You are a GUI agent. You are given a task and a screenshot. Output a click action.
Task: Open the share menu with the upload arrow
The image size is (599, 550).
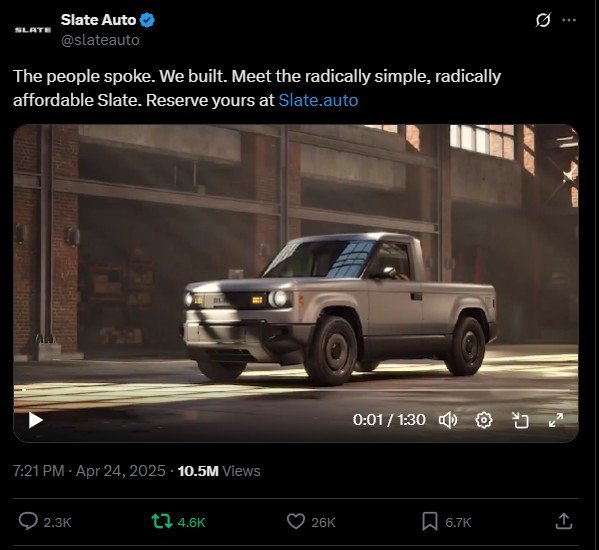point(564,521)
